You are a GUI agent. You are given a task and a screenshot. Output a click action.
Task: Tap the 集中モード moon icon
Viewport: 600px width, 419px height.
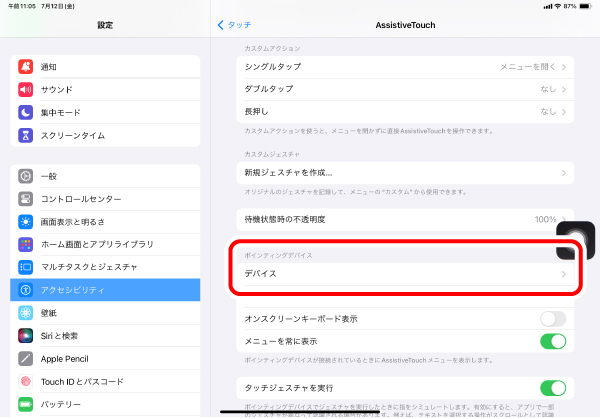coord(26,112)
